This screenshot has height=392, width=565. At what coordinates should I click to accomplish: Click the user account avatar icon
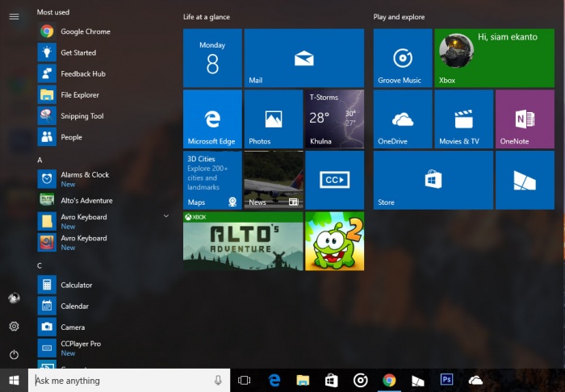[x=14, y=298]
